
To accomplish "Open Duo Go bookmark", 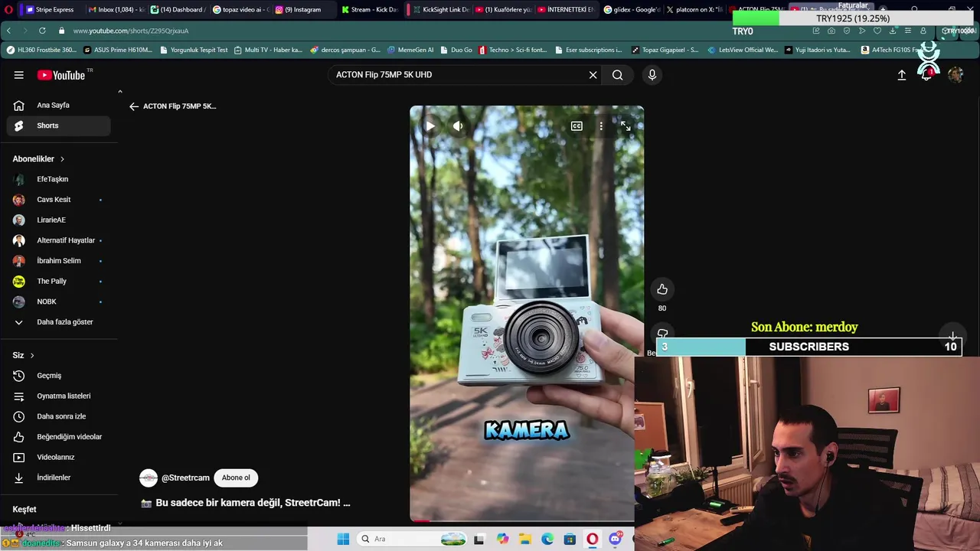I will tap(456, 50).
